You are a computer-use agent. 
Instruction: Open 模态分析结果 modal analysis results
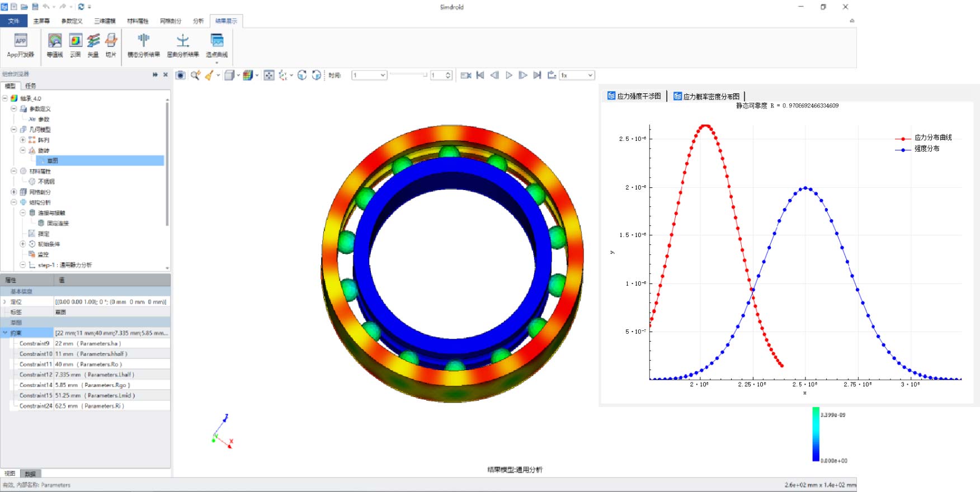(x=144, y=45)
